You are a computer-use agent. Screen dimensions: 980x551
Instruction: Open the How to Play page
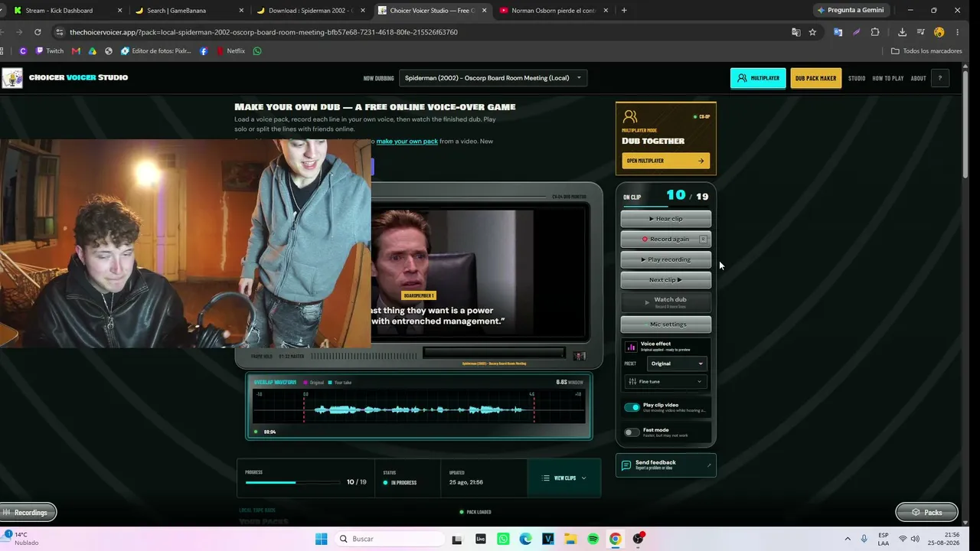pyautogui.click(x=888, y=78)
